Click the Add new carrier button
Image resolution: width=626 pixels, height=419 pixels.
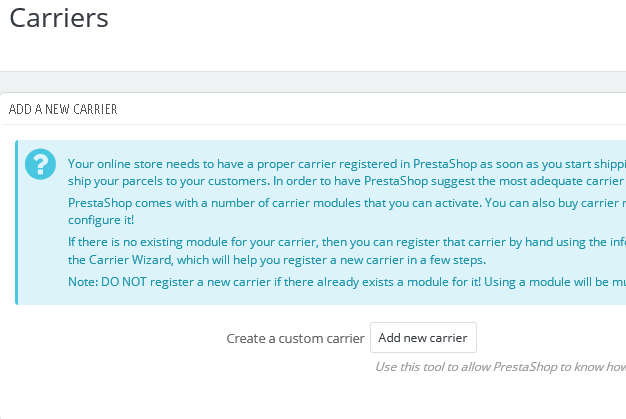pyautogui.click(x=423, y=338)
